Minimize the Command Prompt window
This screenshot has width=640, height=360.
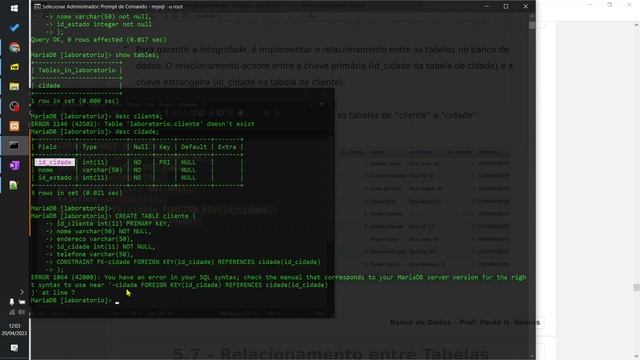pos(487,7)
